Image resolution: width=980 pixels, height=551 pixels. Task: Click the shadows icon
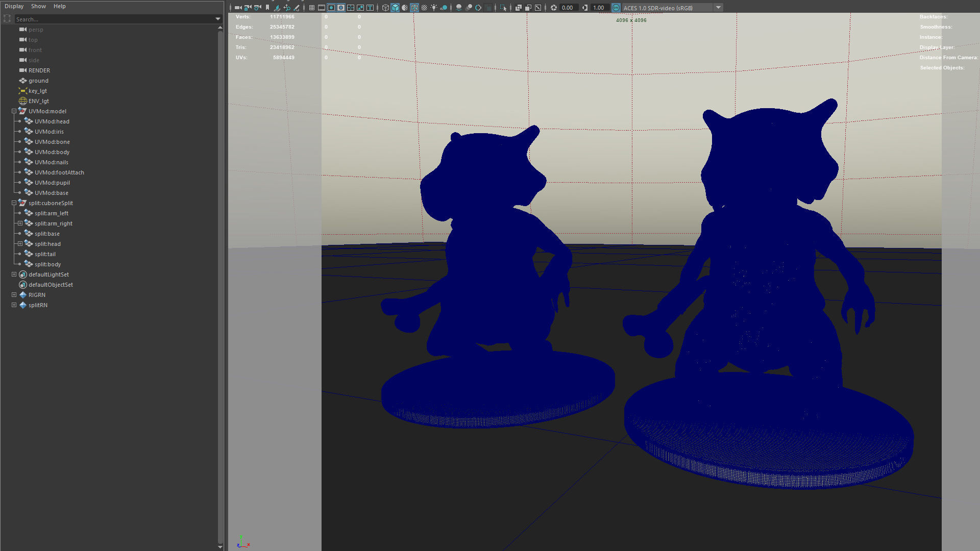click(x=444, y=8)
